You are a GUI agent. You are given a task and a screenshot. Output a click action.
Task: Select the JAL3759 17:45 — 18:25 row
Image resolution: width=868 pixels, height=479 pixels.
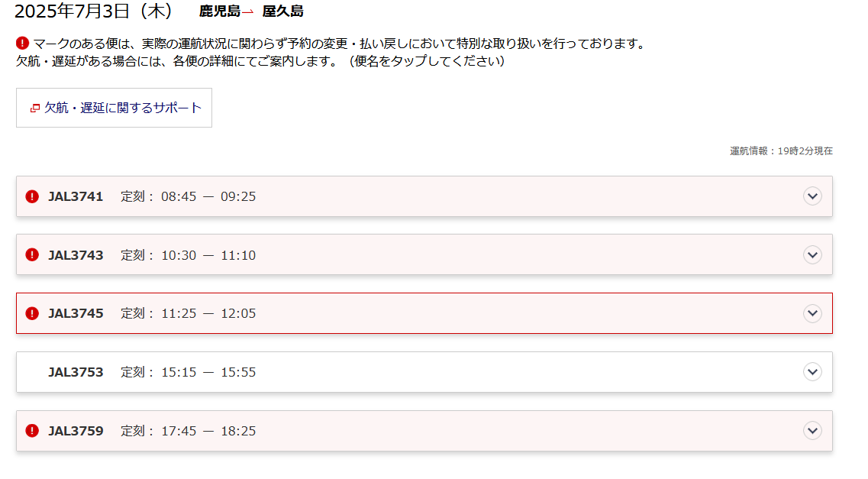(424, 431)
